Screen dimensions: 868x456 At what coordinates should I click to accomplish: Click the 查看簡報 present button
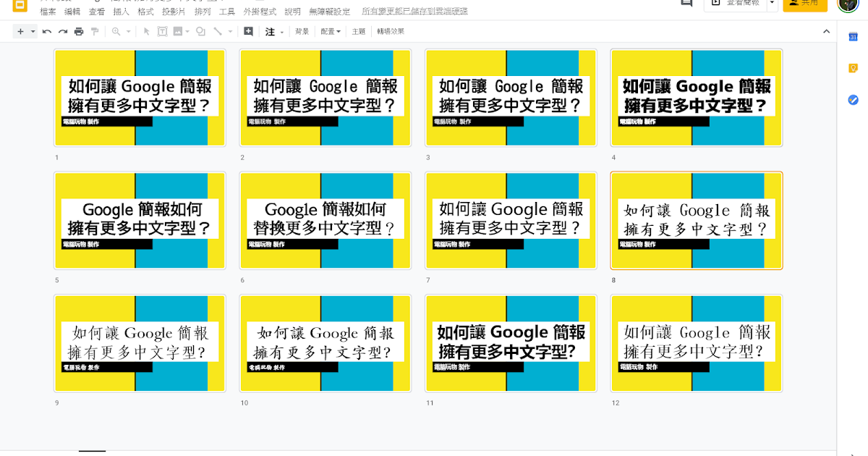point(735,4)
